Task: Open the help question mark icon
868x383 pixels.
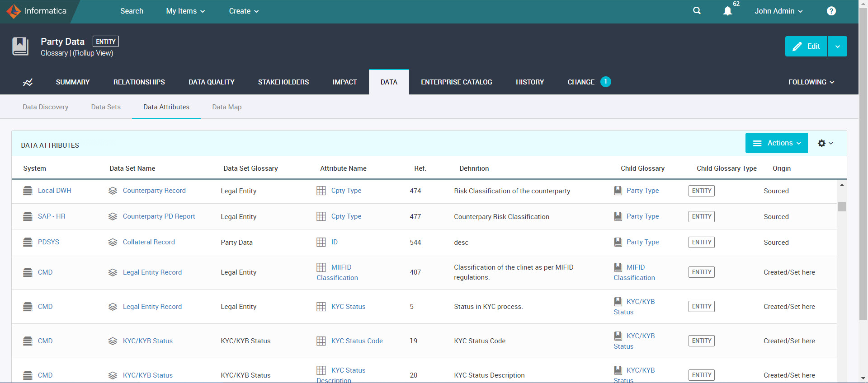Action: click(831, 11)
